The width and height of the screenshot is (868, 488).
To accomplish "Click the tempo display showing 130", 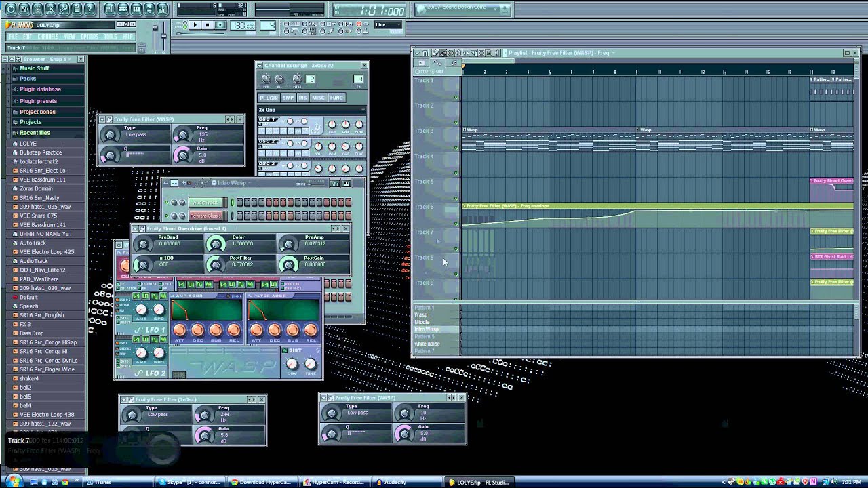I will [x=243, y=25].
